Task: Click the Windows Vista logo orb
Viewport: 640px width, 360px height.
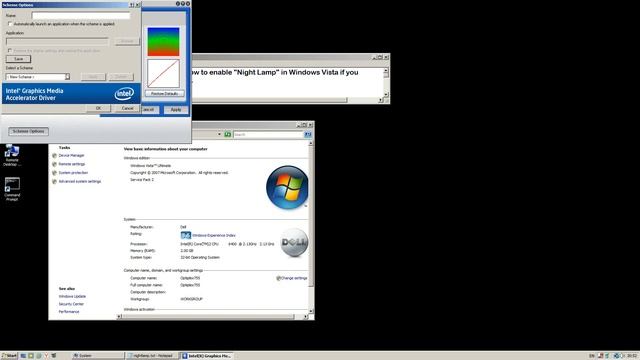Action: [287, 187]
